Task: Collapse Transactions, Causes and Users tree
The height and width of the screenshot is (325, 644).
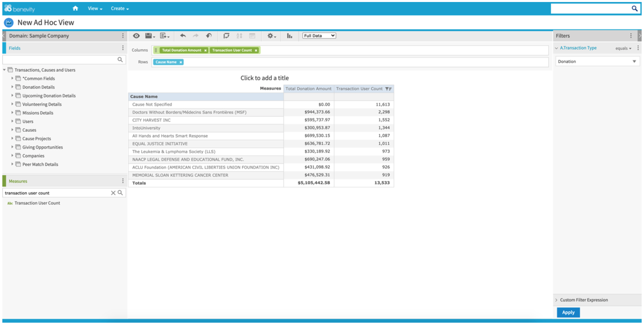Action: (4, 70)
